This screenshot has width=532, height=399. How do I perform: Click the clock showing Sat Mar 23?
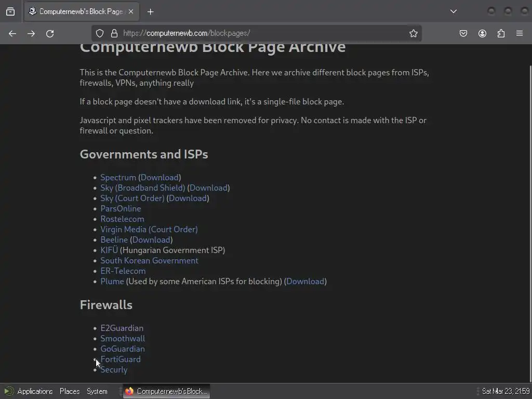tap(506, 391)
